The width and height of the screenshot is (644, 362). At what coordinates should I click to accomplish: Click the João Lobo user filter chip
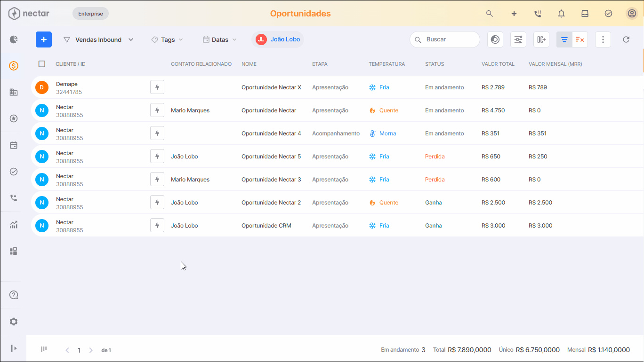coord(278,39)
